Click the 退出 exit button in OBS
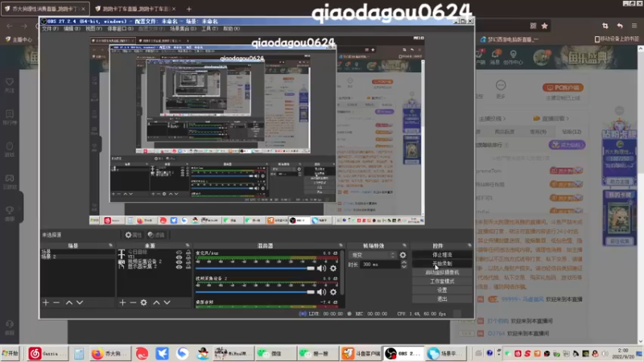Image resolution: width=644 pixels, height=362 pixels. point(442,298)
